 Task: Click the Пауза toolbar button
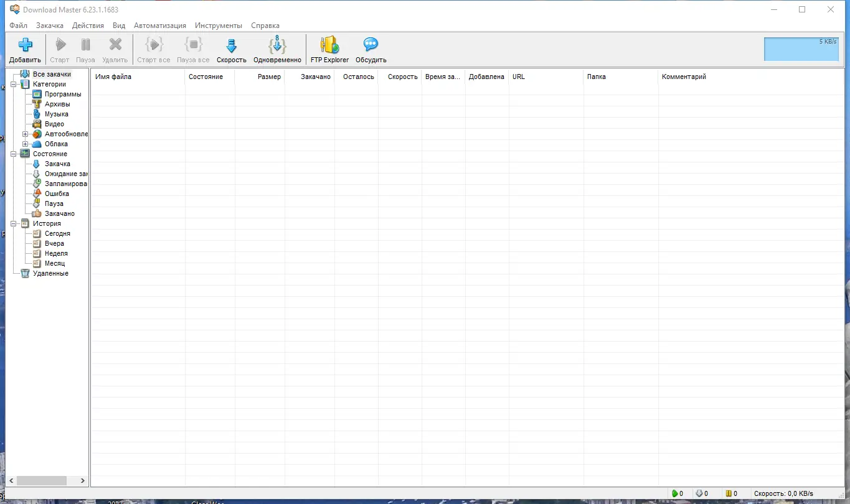coord(85,50)
